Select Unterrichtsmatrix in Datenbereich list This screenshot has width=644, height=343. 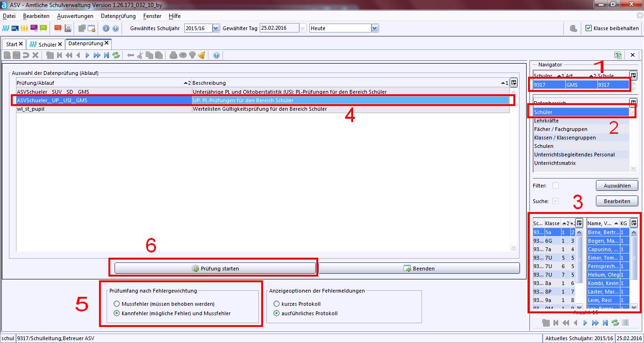pos(581,163)
